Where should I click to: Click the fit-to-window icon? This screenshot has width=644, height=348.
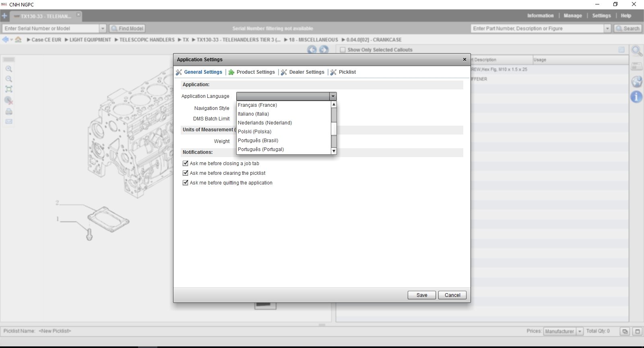(x=8, y=89)
